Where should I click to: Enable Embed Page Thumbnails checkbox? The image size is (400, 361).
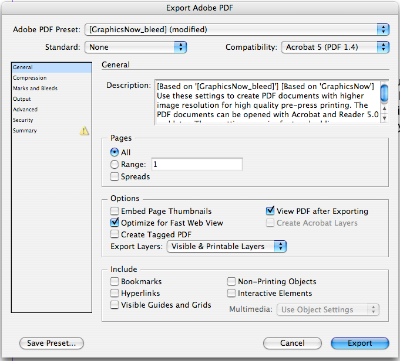coord(114,211)
